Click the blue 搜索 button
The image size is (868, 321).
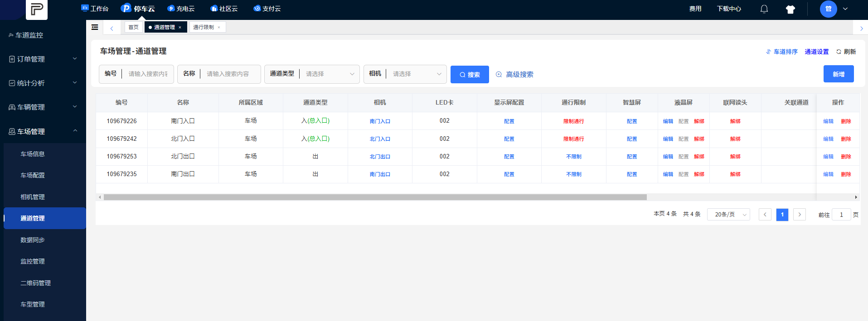tap(470, 74)
